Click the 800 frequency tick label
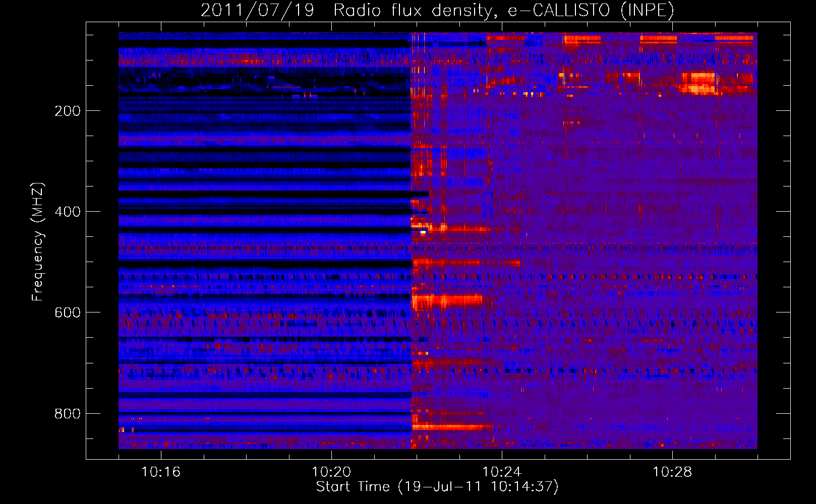 68,414
